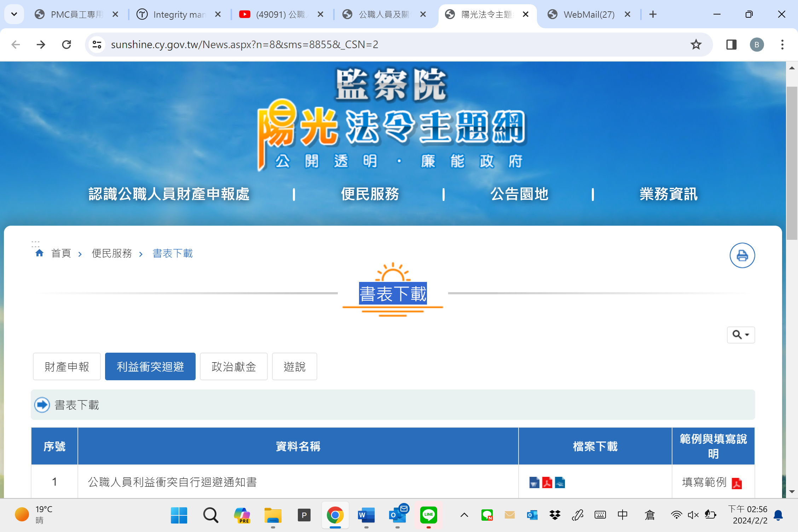
Task: Close the WebMail(27) tab
Action: click(628, 15)
